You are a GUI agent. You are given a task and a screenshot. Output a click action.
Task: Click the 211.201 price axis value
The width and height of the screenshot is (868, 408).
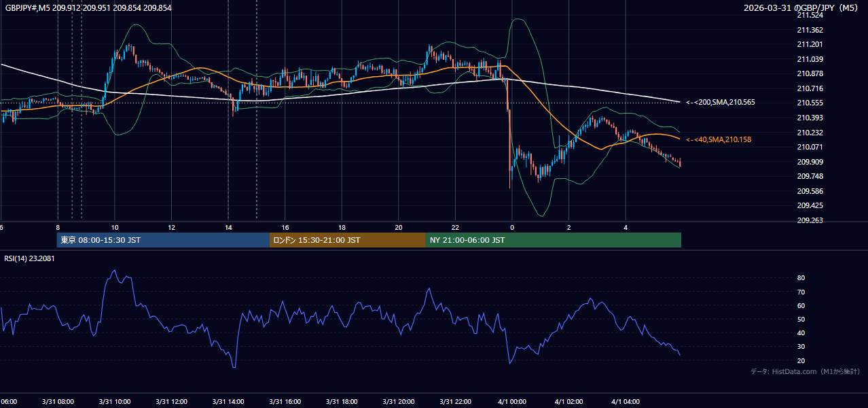tap(810, 45)
